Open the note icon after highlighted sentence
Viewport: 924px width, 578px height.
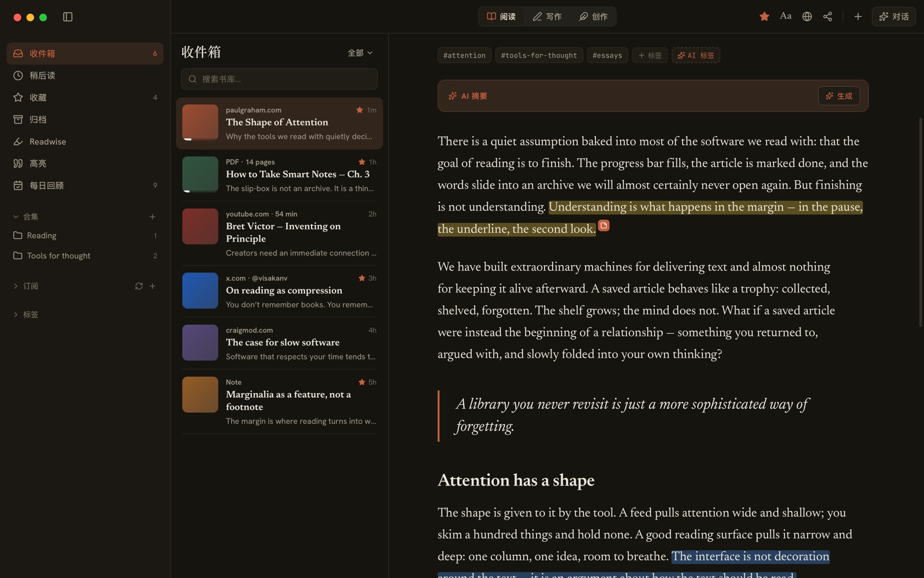(603, 225)
